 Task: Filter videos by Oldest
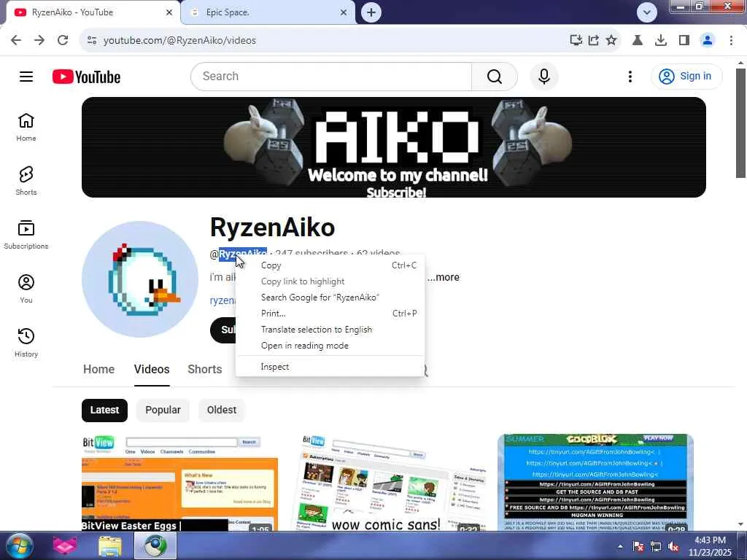(x=222, y=410)
